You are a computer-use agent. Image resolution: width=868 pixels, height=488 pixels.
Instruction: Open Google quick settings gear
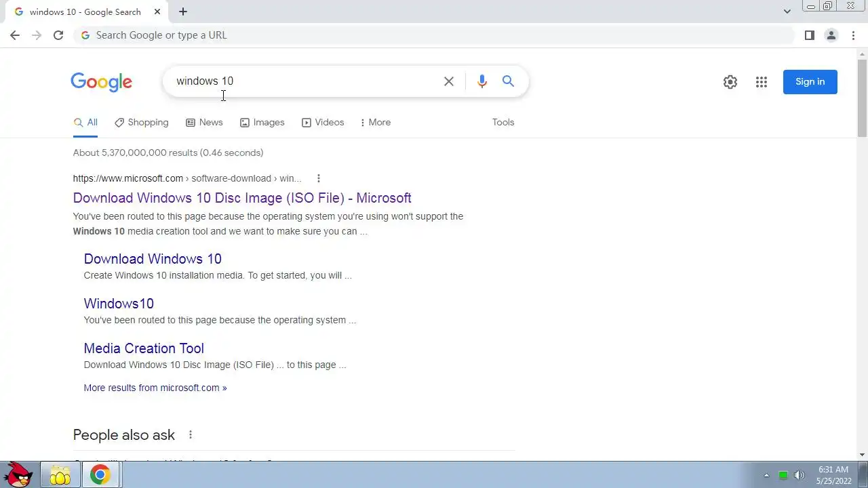coord(730,82)
